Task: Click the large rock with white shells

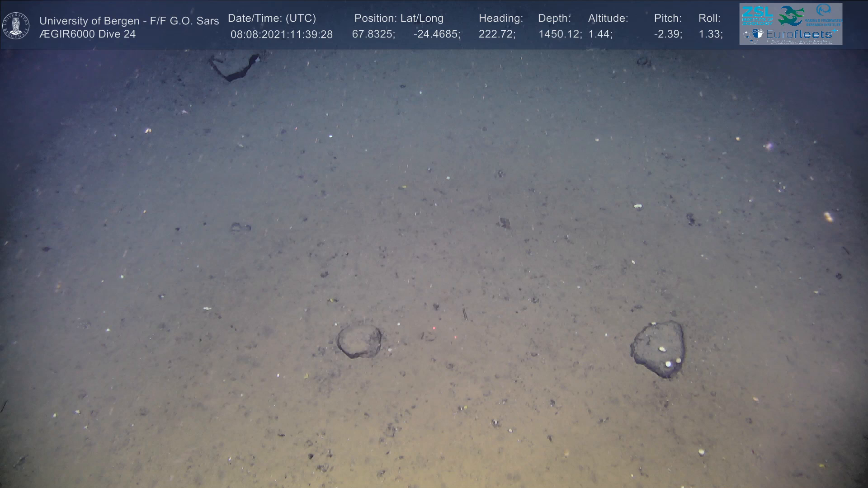Action: [x=658, y=348]
